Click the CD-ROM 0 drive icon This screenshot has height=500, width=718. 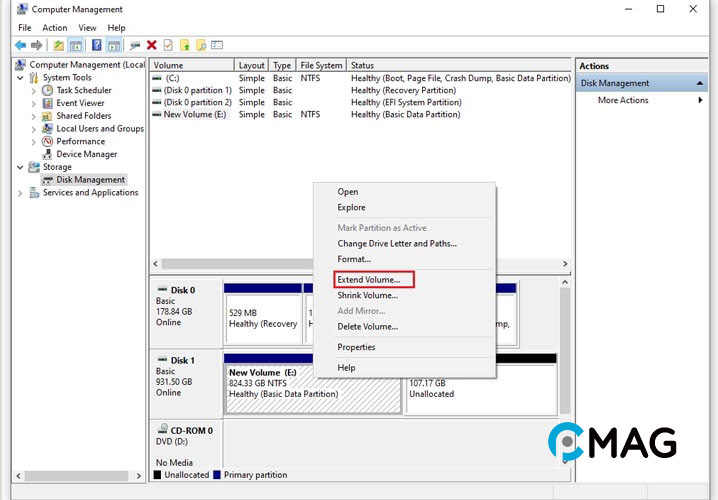click(162, 431)
